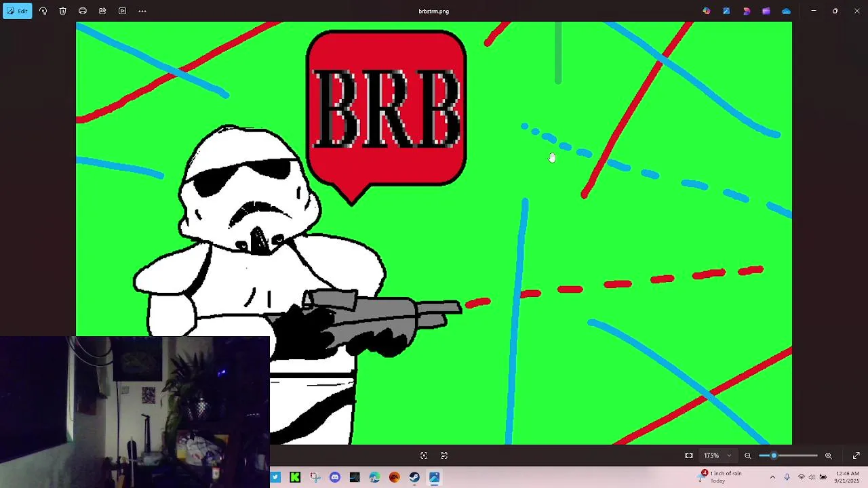The width and height of the screenshot is (868, 488).
Task: Toggle fit-to-window view icon
Action: [689, 455]
